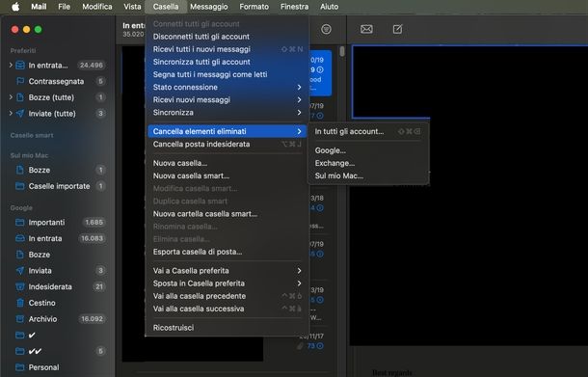Select the Contrassegnata flagged mailbox
588x377 pixels.
point(57,81)
